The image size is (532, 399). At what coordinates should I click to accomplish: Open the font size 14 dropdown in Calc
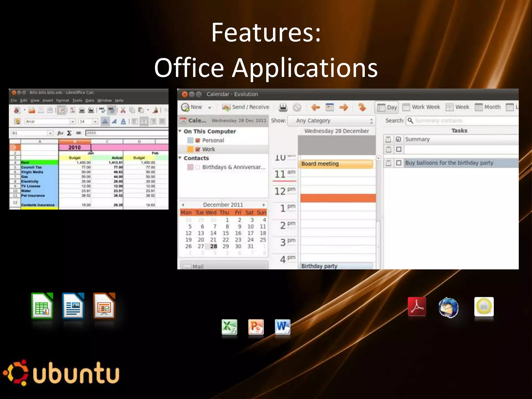point(95,122)
